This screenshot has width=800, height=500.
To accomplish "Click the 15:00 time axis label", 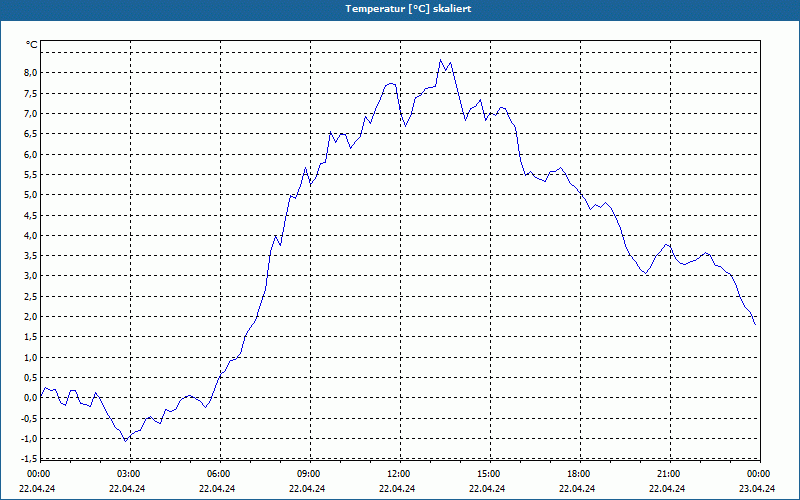I will click(489, 474).
